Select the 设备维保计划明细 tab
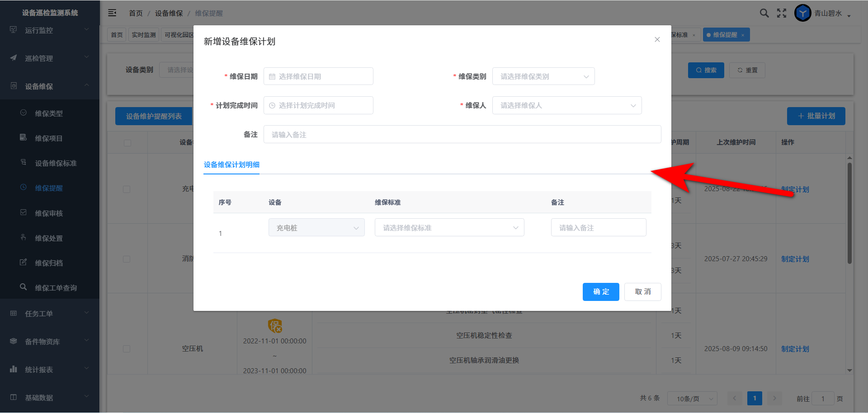 (x=231, y=165)
